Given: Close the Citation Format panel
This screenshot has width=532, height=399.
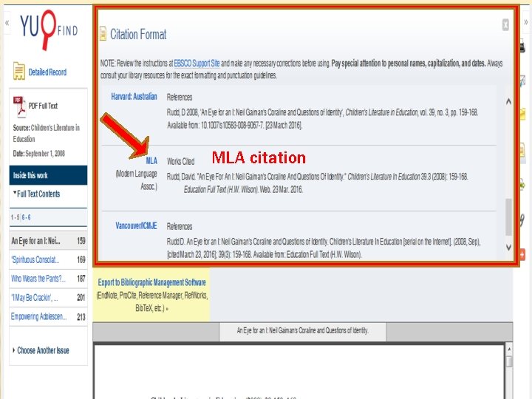Looking at the screenshot, I should [505, 25].
